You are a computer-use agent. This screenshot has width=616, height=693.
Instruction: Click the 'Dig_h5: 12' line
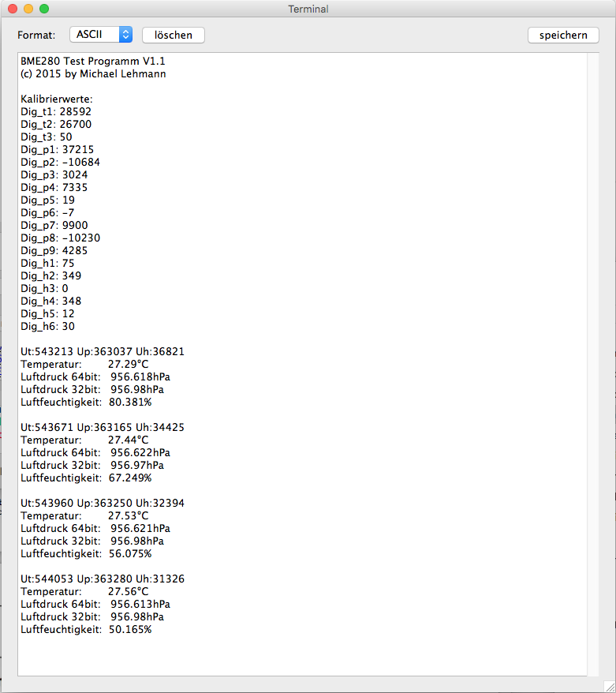point(47,314)
